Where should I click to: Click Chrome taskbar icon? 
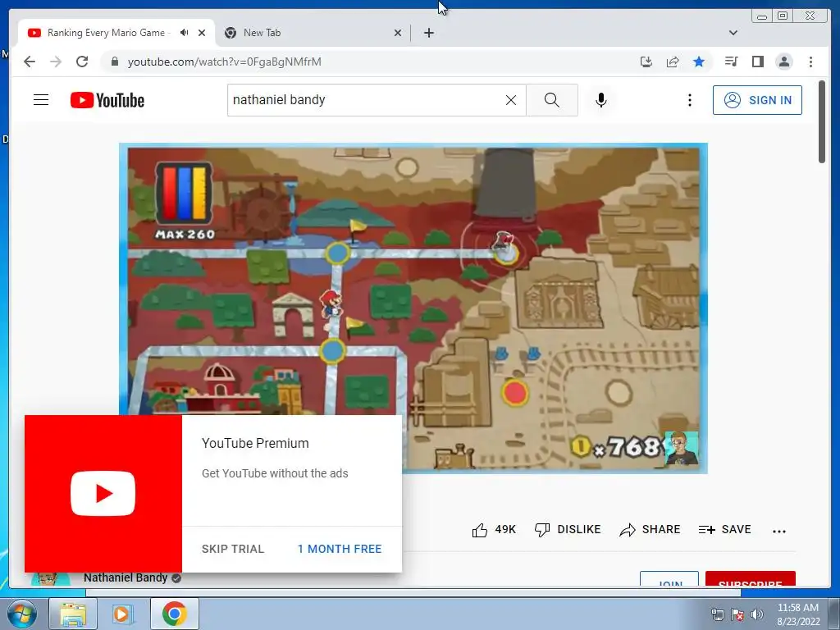coord(174,614)
